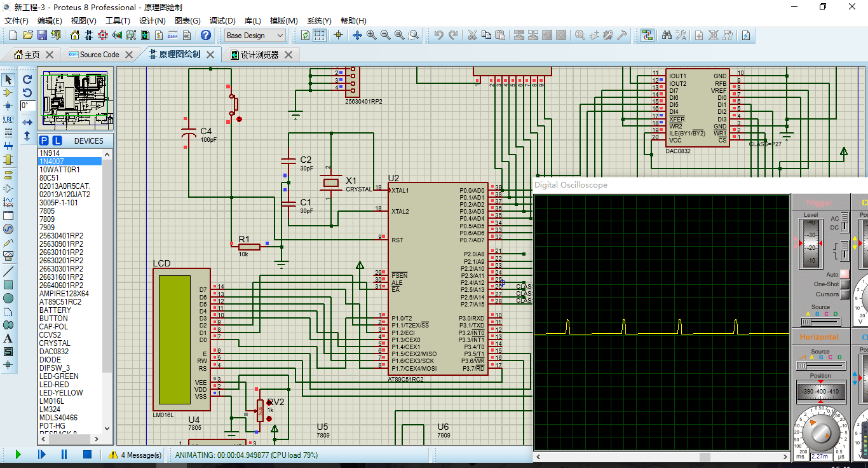The image size is (868, 468).
Task: Step the simulation forward
Action: pos(41,455)
